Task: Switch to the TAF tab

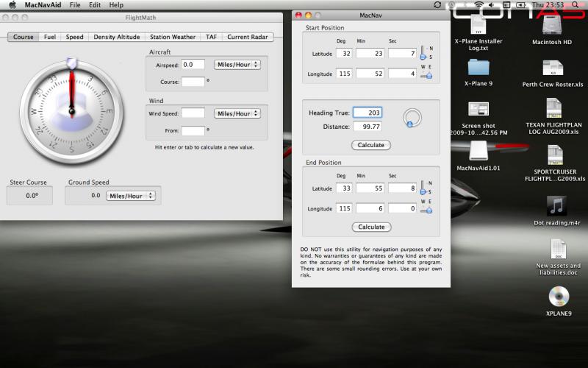Action: [x=211, y=37]
